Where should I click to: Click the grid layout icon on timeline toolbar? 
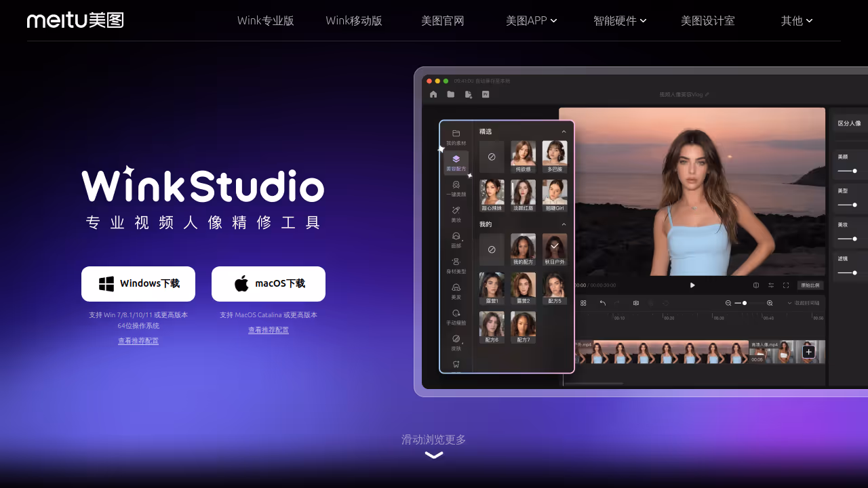tap(583, 303)
